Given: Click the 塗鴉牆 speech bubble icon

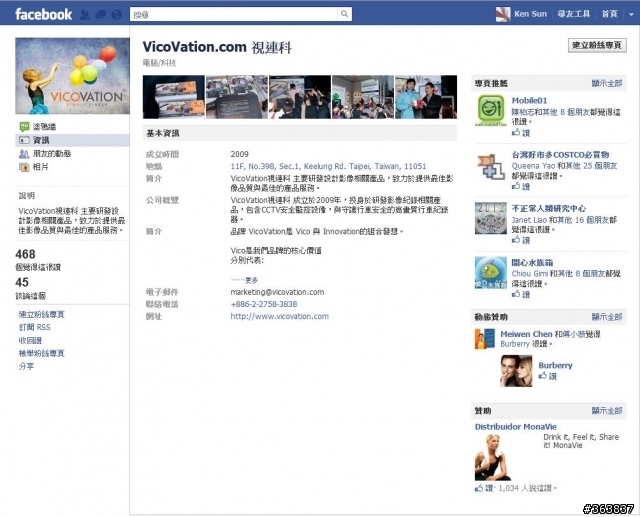Looking at the screenshot, I should click(24, 126).
